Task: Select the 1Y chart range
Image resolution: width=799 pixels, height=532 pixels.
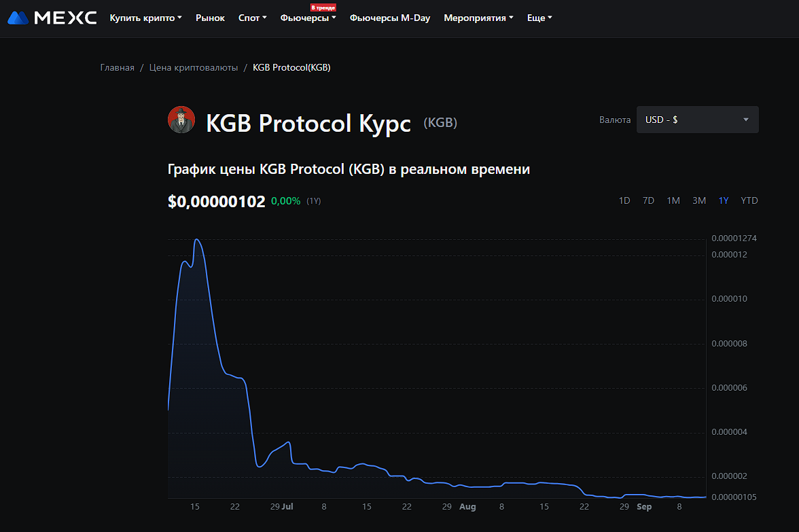Action: pyautogui.click(x=724, y=200)
